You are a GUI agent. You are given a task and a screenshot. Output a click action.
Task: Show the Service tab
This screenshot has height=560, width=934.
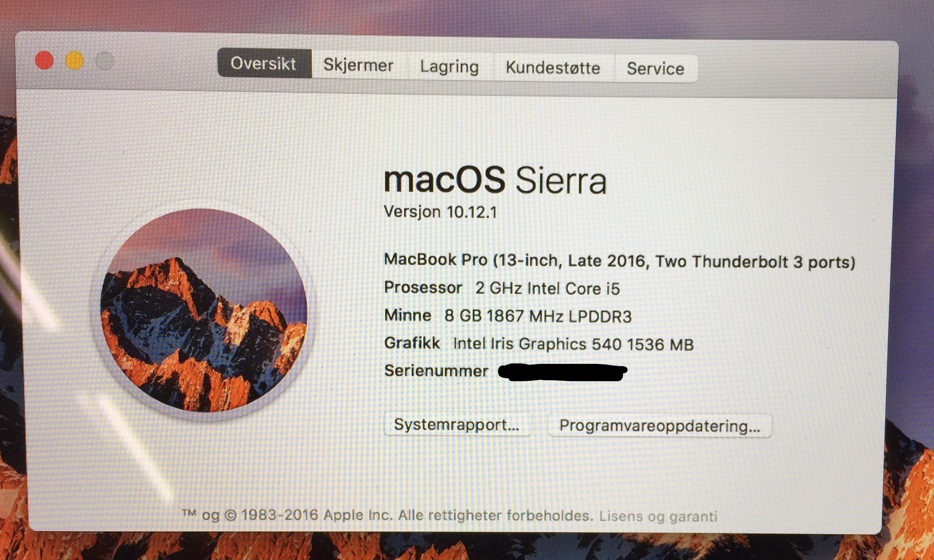656,69
